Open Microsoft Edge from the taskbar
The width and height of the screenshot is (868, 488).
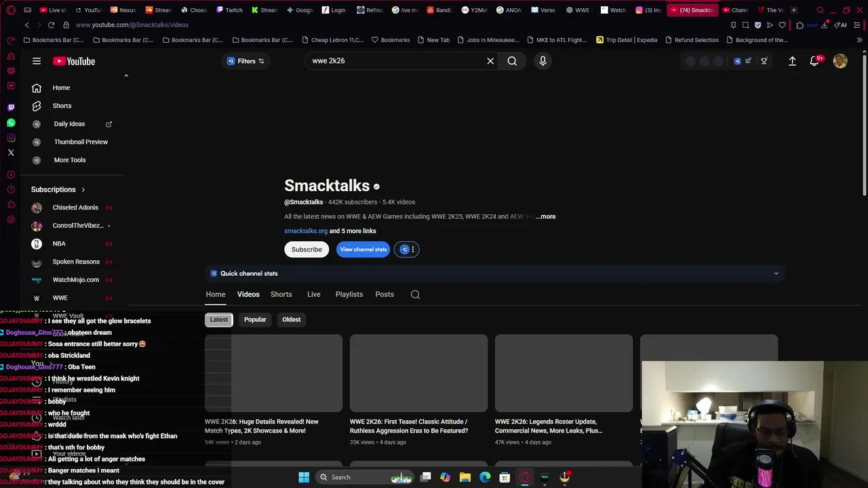(485, 477)
